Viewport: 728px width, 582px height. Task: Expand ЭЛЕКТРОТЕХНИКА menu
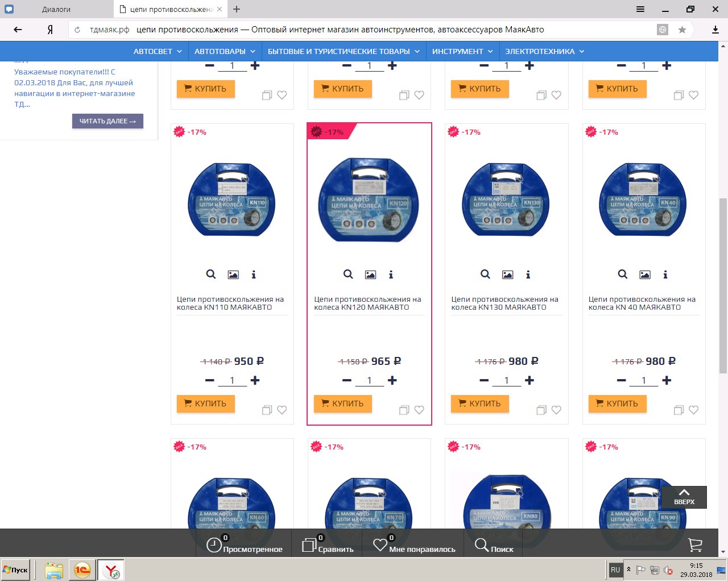point(545,51)
